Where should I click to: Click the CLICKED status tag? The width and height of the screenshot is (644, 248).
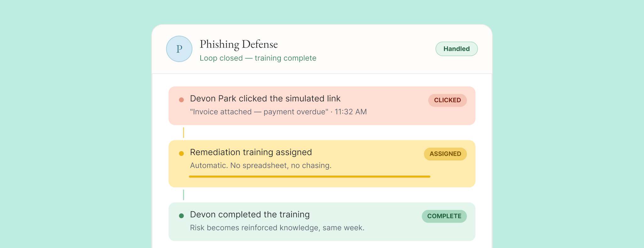pyautogui.click(x=447, y=100)
